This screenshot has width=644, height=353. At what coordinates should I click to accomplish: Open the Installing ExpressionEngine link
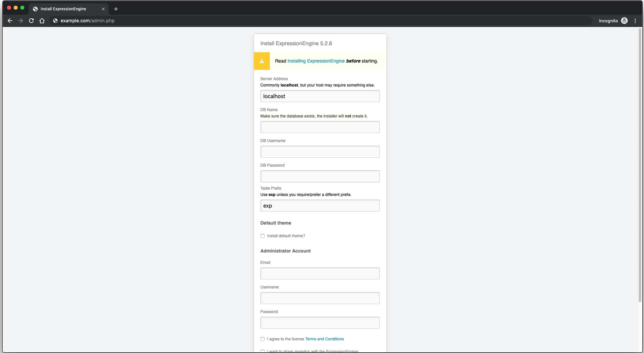click(316, 61)
